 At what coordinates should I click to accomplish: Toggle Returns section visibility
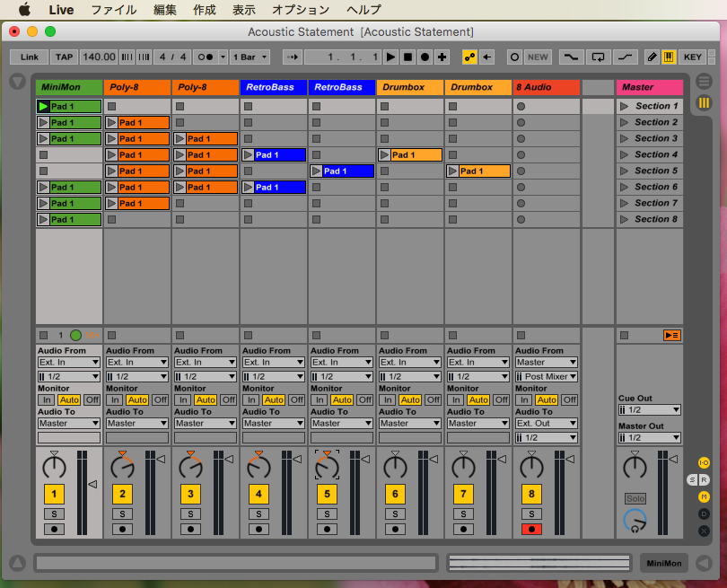click(x=704, y=480)
